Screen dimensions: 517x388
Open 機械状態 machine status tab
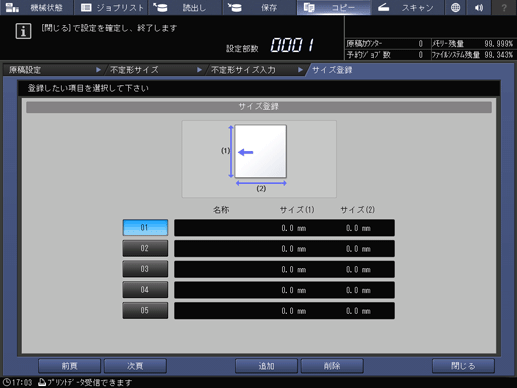(x=36, y=7)
